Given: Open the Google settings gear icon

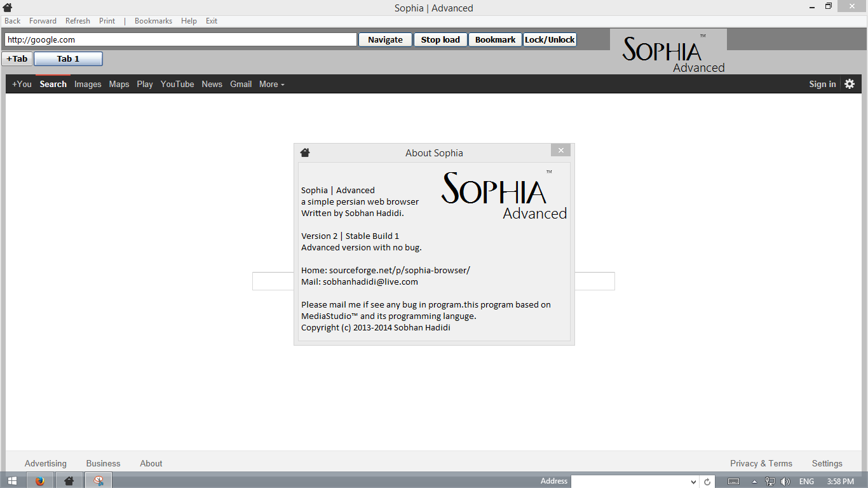Looking at the screenshot, I should (850, 83).
